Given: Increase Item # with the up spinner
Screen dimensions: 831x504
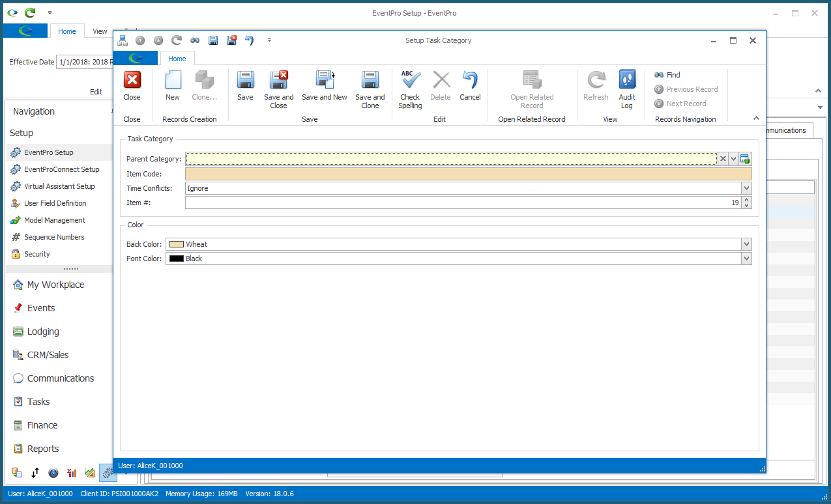Looking at the screenshot, I should tap(747, 200).
